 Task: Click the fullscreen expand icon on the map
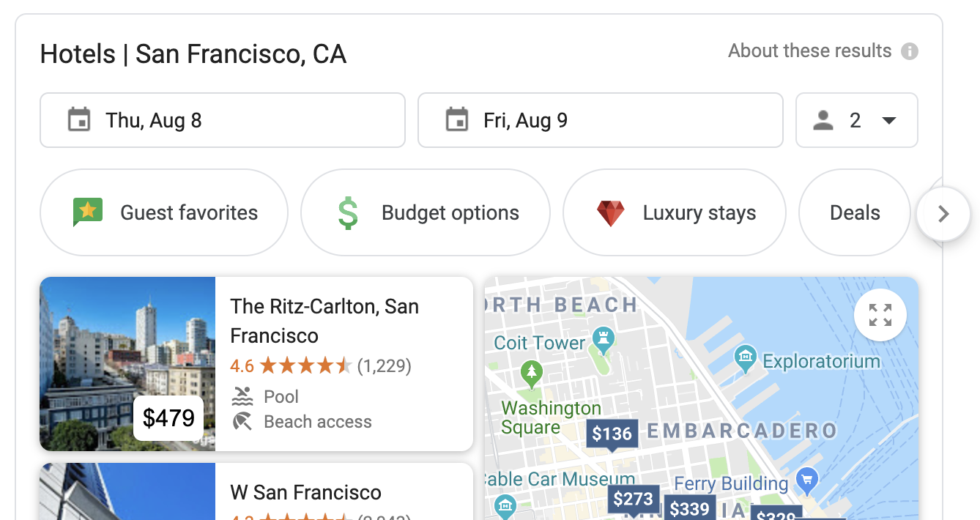(x=880, y=313)
